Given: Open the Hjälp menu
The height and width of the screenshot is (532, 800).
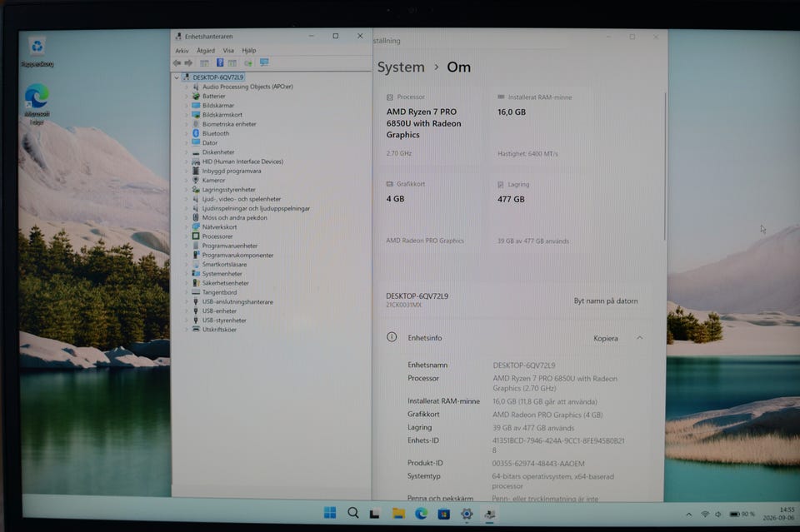Looking at the screenshot, I should pyautogui.click(x=249, y=51).
